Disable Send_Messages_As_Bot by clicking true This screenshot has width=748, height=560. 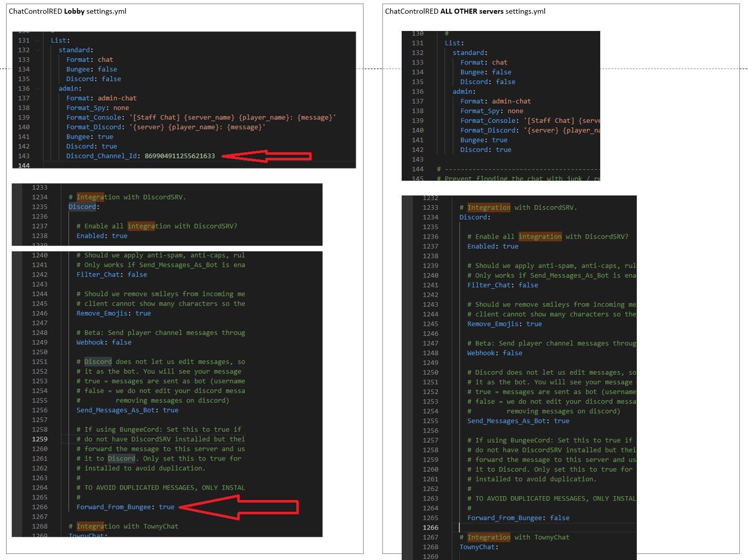pyautogui.click(x=171, y=410)
